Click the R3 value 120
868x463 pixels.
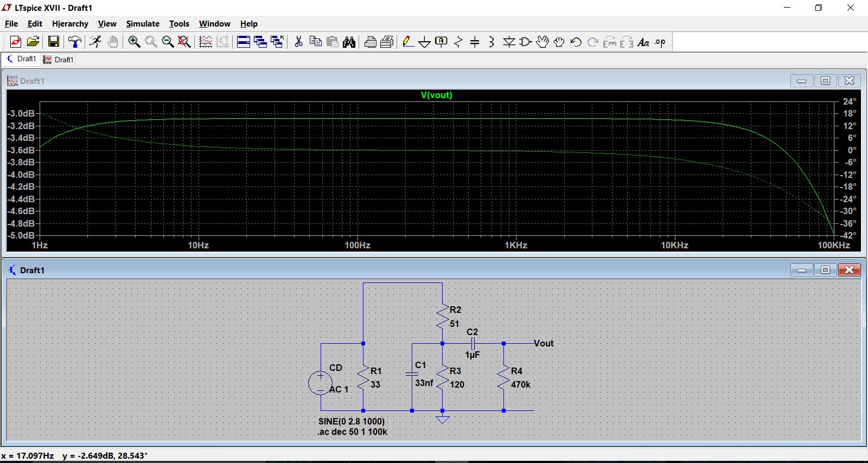pos(457,384)
